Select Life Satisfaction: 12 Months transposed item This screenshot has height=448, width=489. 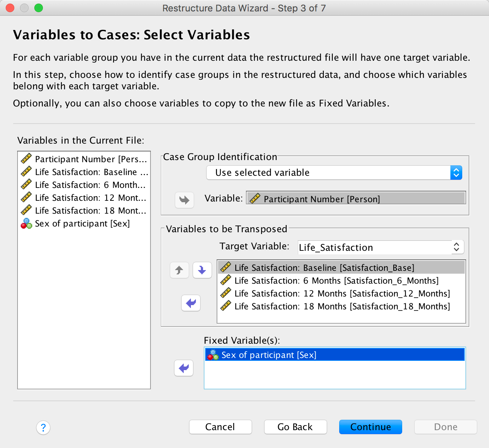tap(342, 294)
